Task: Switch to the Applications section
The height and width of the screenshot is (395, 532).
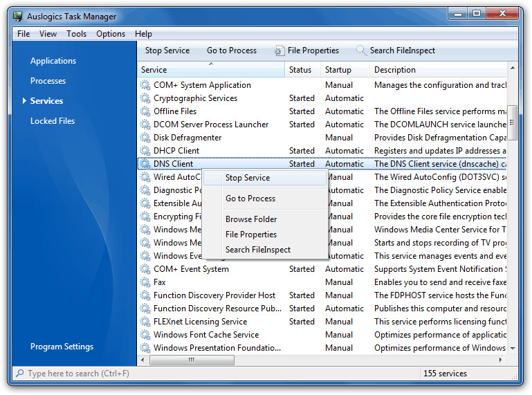Action: (x=53, y=61)
